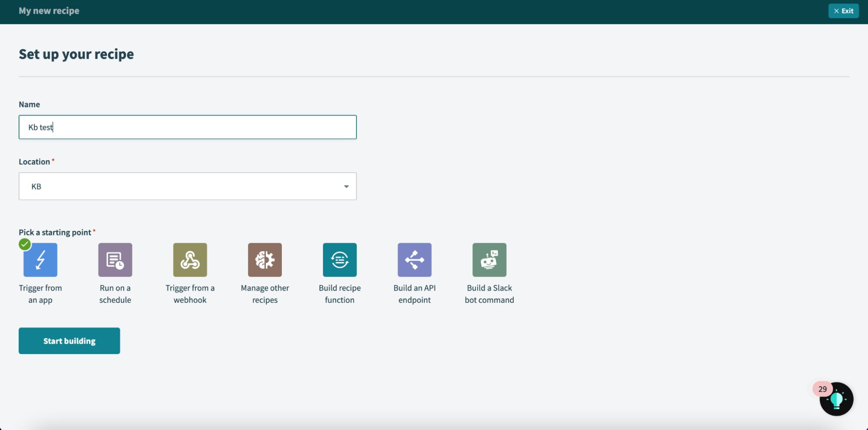Click the 'Pick a starting point' label
The width and height of the screenshot is (868, 430).
pyautogui.click(x=55, y=232)
